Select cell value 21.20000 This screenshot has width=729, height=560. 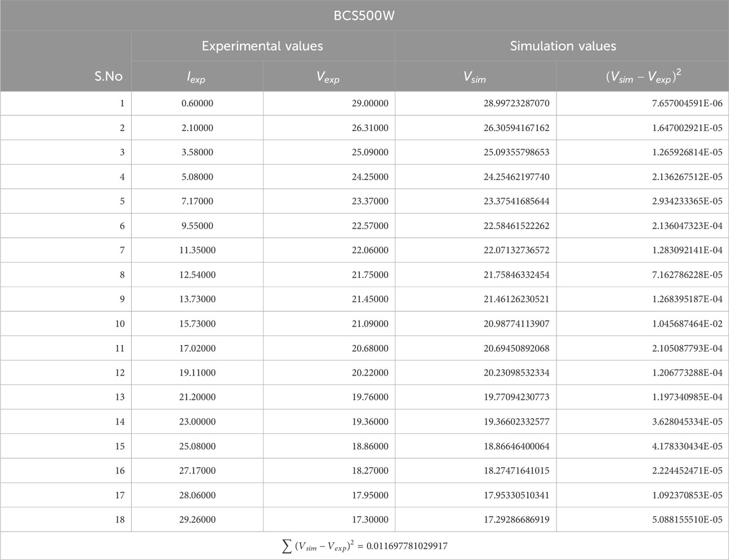click(197, 397)
